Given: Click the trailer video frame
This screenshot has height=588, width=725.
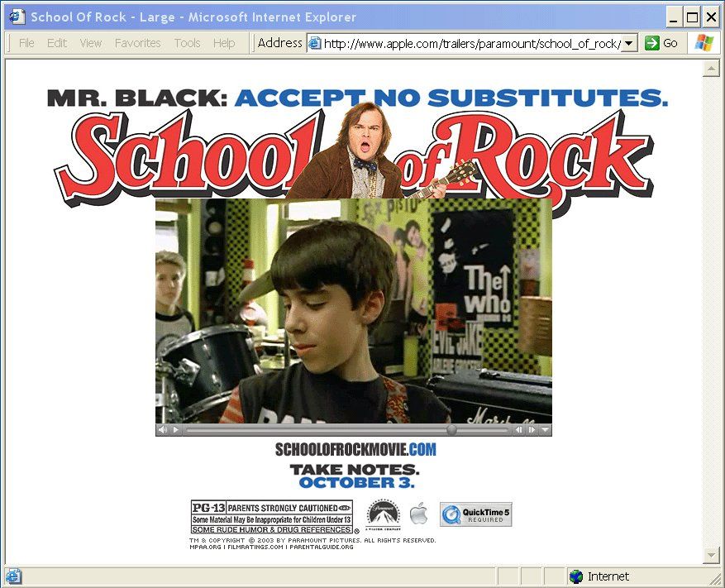Looking at the screenshot, I should (353, 310).
